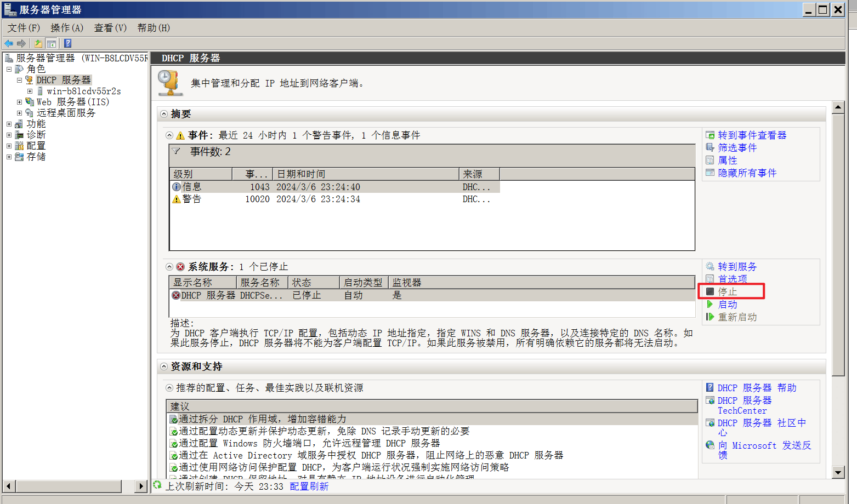Click the DHCP 服务器 TechCenter icon
Viewport: 857px width, 504px height.
click(x=710, y=400)
